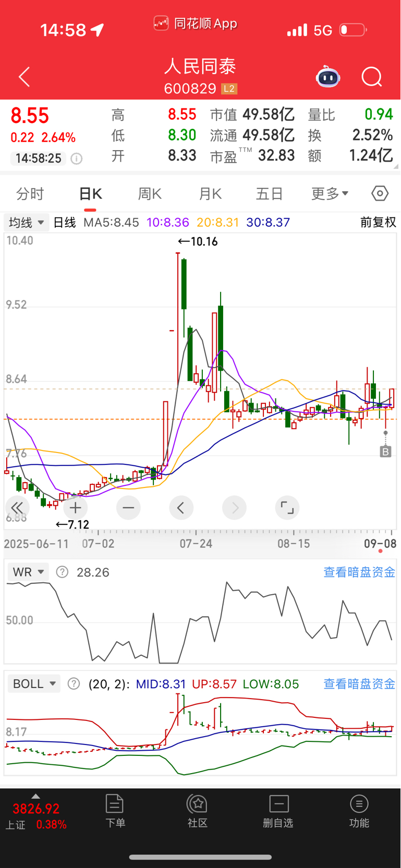Expand the 上证 index ticker arrow

35,797
